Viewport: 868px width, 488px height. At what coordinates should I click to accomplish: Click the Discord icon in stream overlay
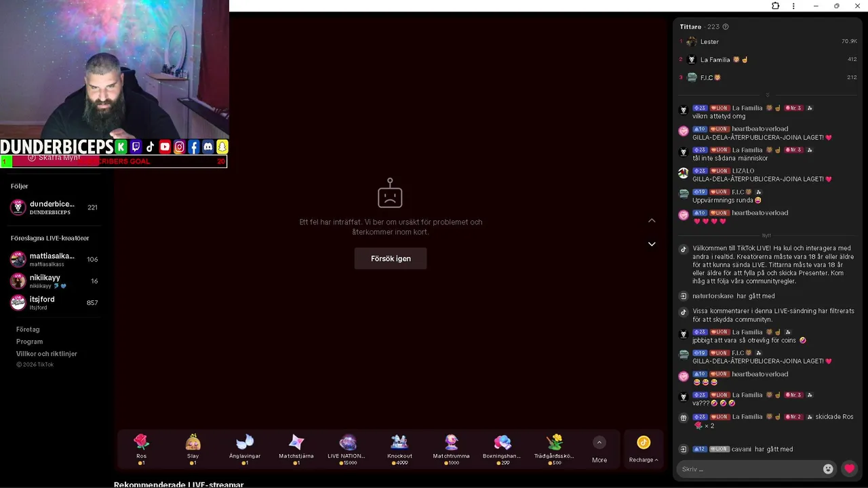point(208,147)
